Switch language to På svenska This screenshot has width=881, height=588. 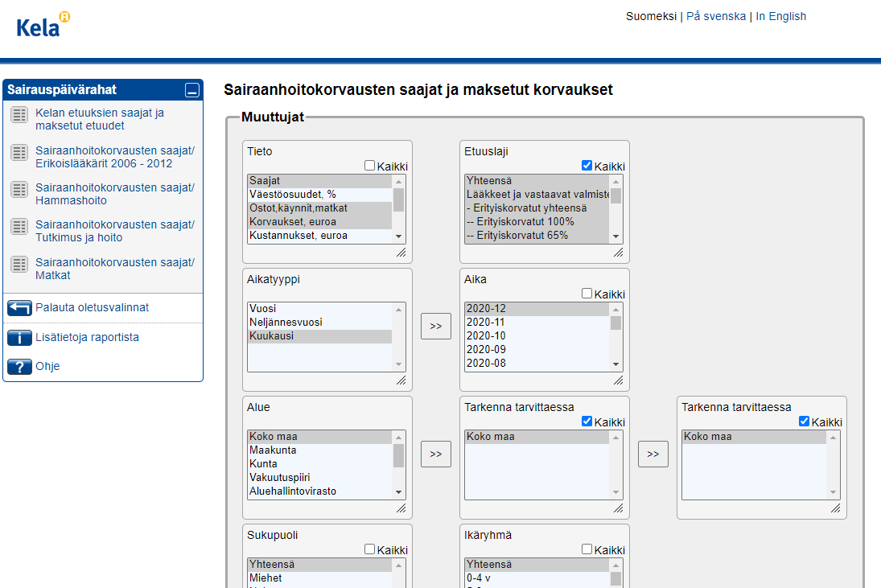pos(716,16)
